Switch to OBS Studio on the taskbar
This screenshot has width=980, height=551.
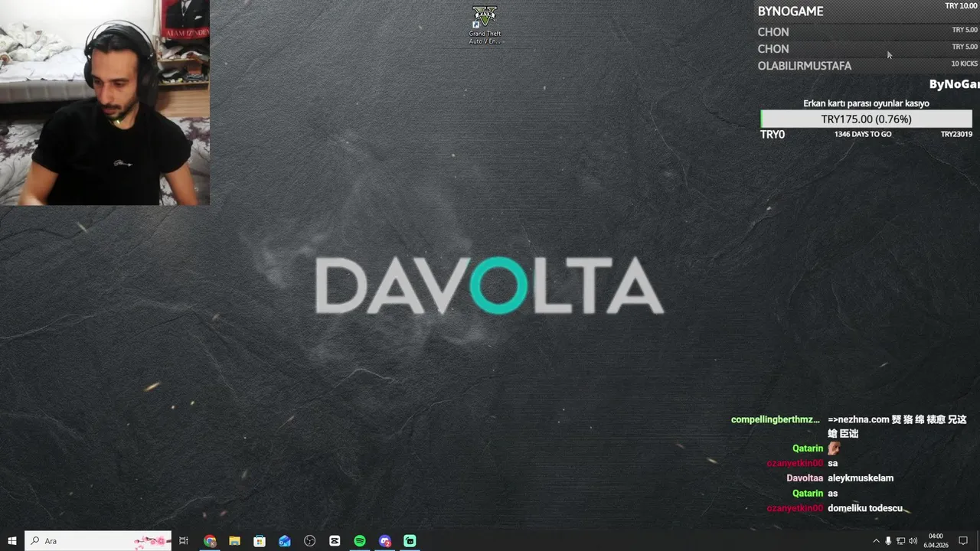(309, 541)
